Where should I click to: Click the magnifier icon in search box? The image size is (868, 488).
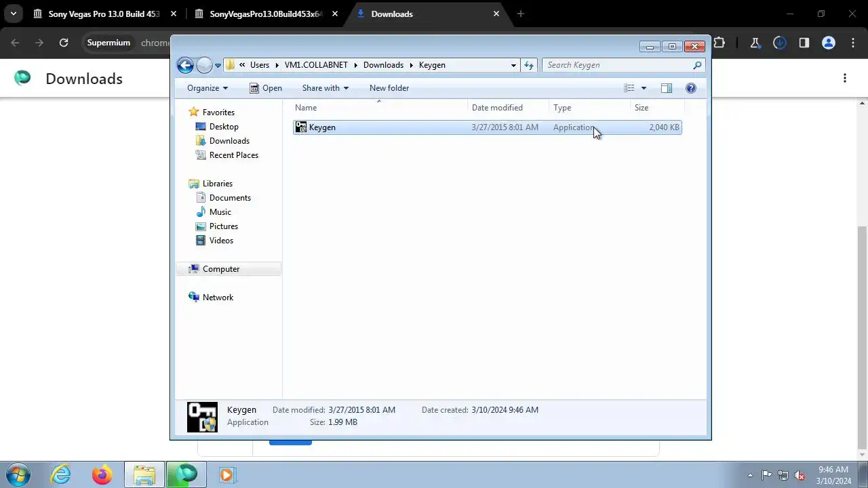697,65
